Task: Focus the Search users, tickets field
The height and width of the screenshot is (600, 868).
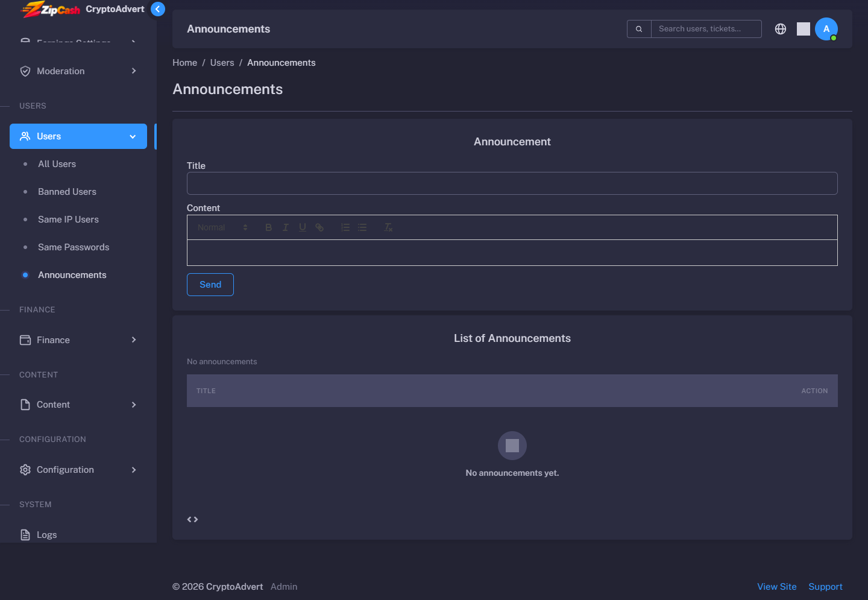Action: point(706,29)
